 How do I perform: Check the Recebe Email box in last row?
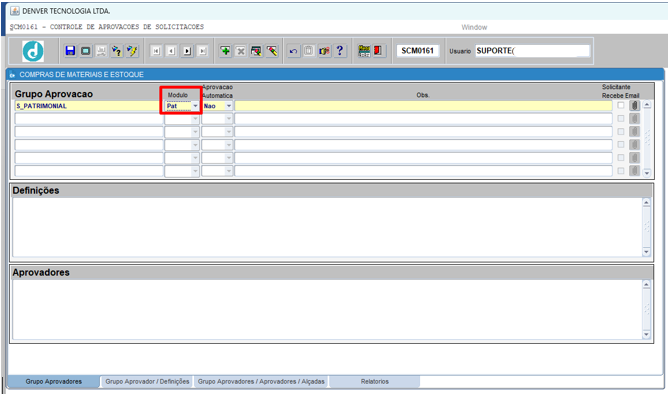pos(621,171)
